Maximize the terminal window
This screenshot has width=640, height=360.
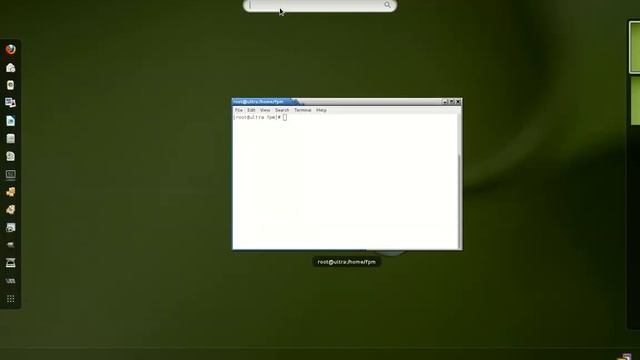451,102
